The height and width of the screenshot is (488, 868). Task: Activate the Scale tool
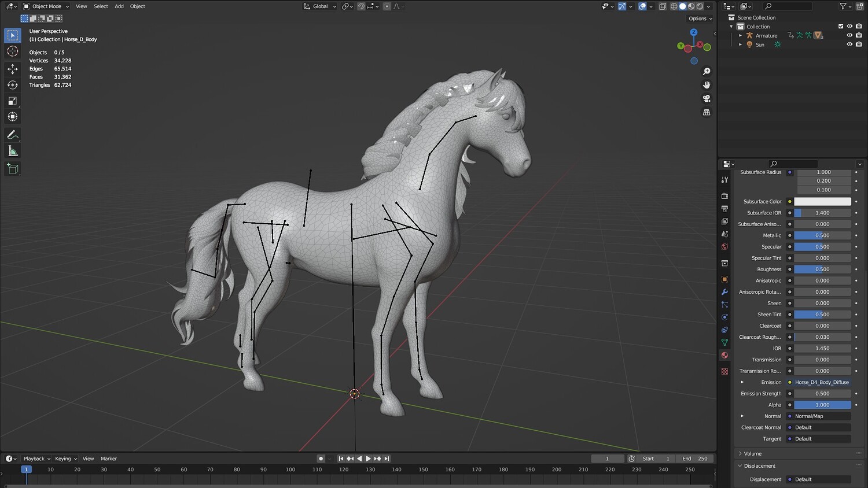click(12, 101)
